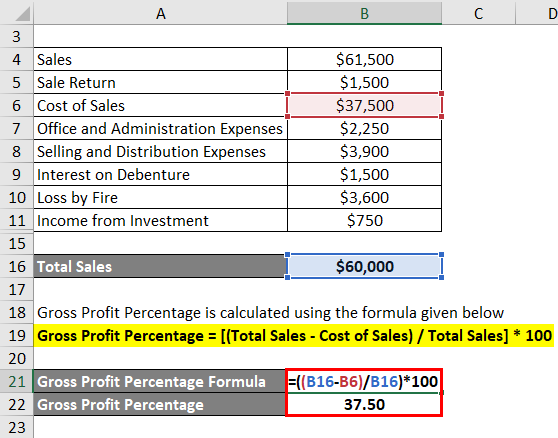The height and width of the screenshot is (438, 558).
Task: Click the $1,500 Sale Return value
Action: click(364, 83)
